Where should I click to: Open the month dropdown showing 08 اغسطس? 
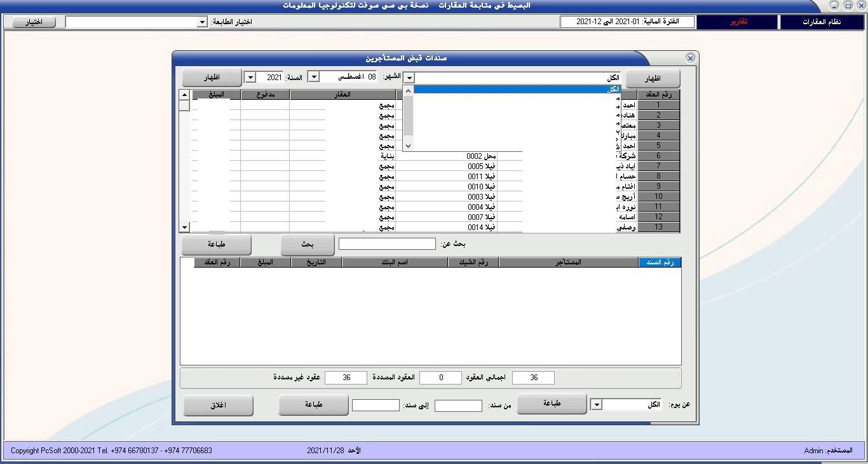coord(313,77)
